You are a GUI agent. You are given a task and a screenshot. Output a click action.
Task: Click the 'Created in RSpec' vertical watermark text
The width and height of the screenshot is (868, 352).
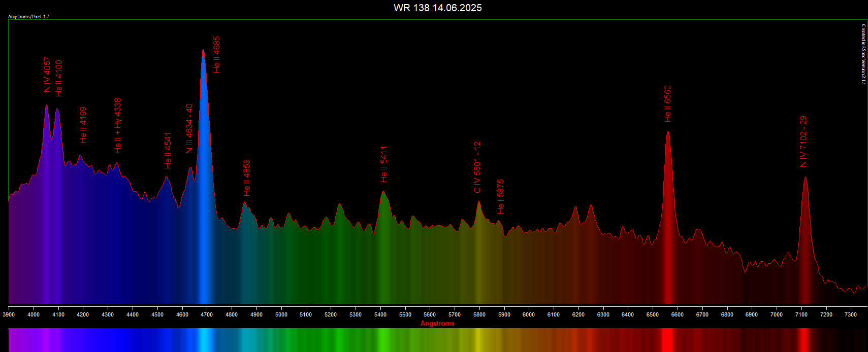(863, 54)
